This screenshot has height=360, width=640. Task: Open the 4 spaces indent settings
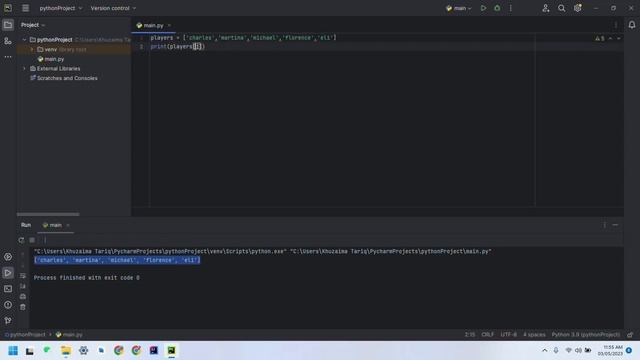(x=534, y=334)
